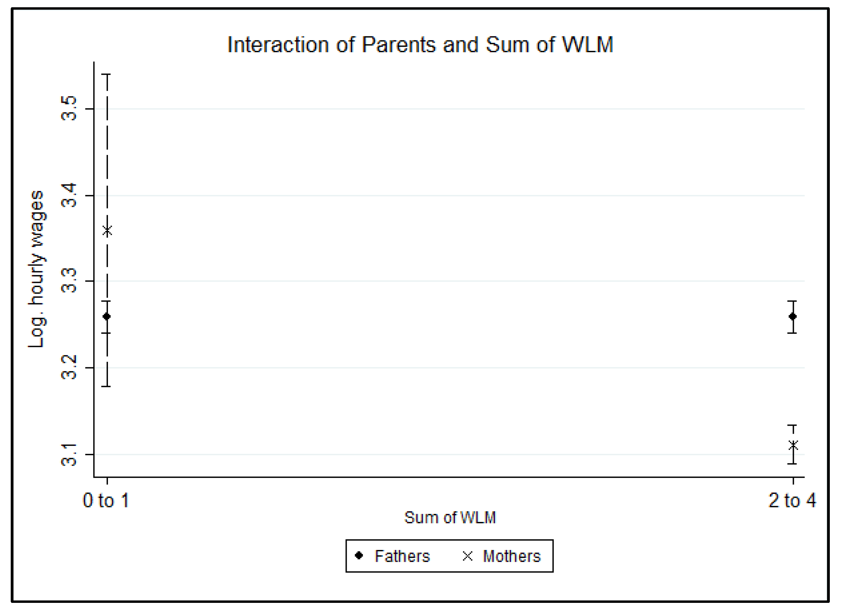Click the chart title "Interaction of Parents and Sum of WLM"
The height and width of the screenshot is (616, 844).
coord(420,45)
